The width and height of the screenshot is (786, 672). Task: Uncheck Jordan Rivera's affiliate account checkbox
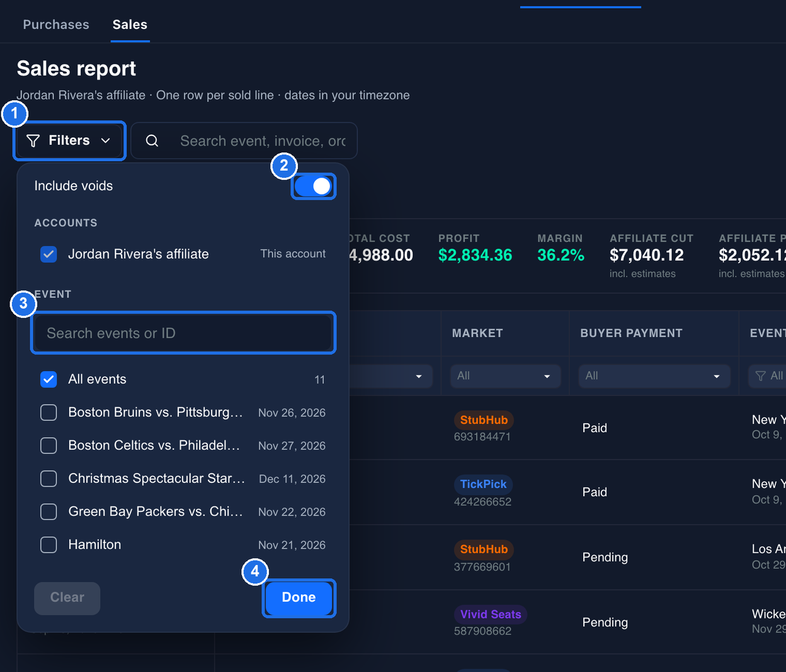click(x=48, y=254)
